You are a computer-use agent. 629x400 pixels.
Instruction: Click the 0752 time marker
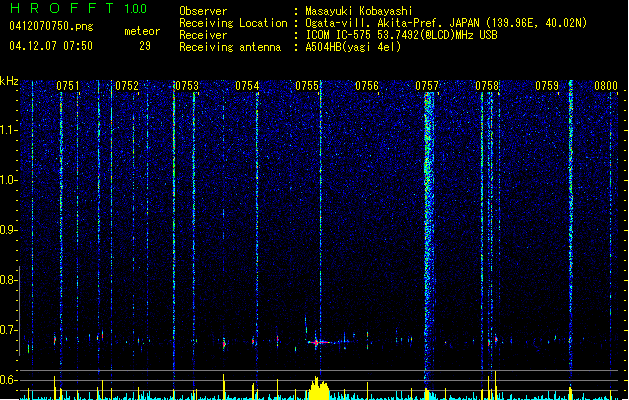coord(127,86)
